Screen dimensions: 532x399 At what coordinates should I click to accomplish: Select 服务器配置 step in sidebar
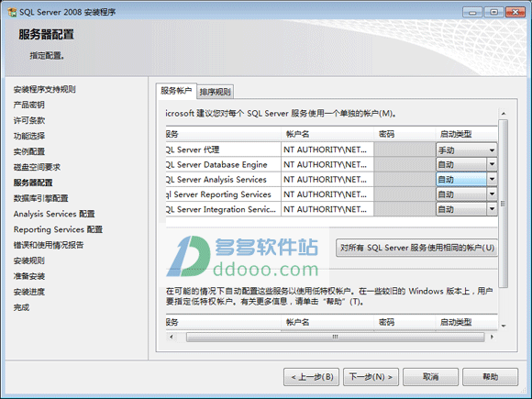[x=33, y=183]
